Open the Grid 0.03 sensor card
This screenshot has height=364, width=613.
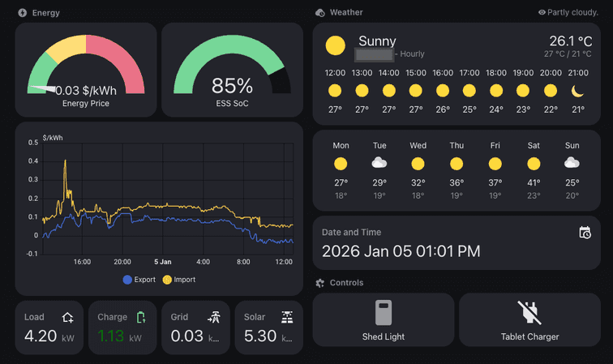click(196, 328)
